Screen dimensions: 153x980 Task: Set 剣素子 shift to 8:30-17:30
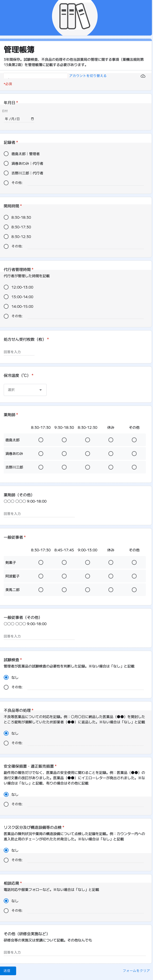point(41,562)
